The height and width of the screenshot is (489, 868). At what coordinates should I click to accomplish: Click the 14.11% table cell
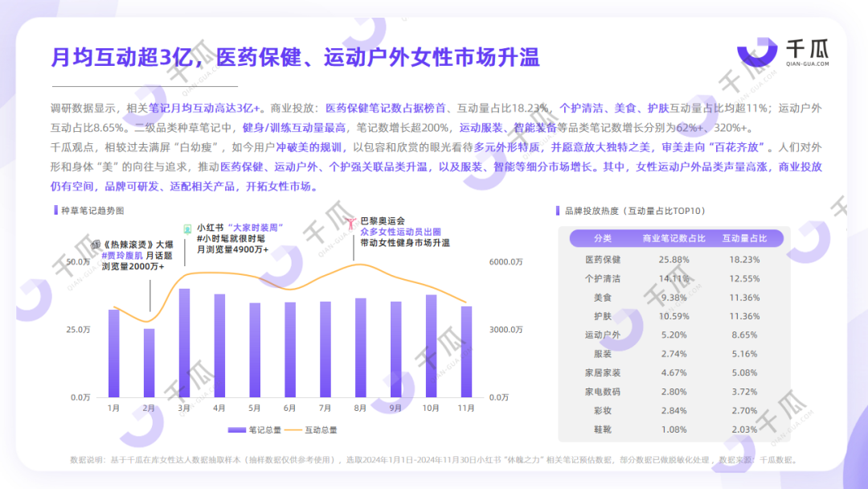click(674, 278)
